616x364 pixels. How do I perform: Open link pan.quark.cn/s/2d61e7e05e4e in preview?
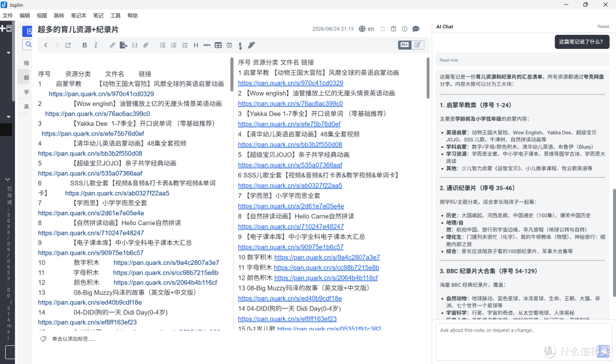(x=291, y=206)
